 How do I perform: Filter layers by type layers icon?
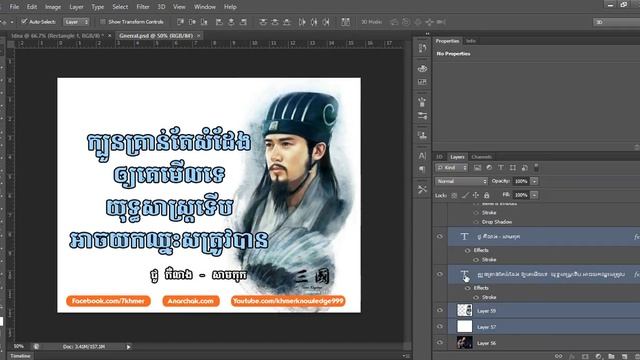(501, 168)
